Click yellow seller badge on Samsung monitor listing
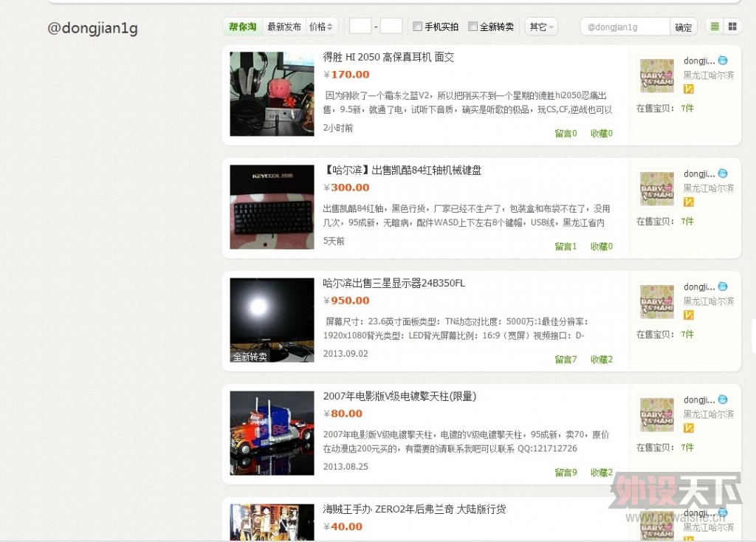This screenshot has height=542, width=756. coord(689,315)
